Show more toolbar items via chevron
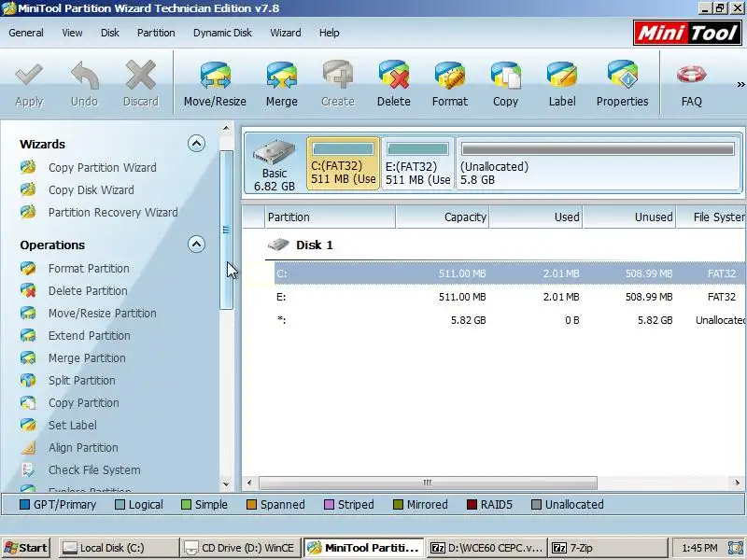 click(740, 85)
